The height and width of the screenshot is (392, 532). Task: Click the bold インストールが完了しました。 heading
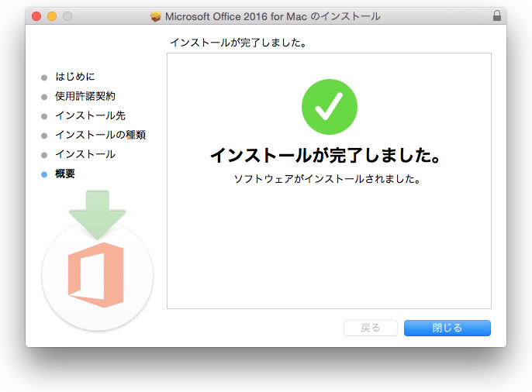coord(326,156)
